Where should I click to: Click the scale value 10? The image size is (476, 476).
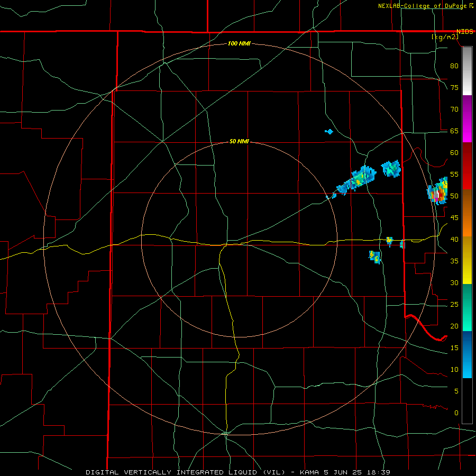pos(454,370)
